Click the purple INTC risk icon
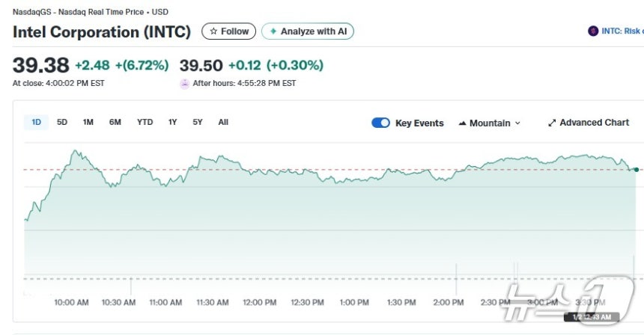The width and height of the screenshot is (644, 335). [594, 31]
